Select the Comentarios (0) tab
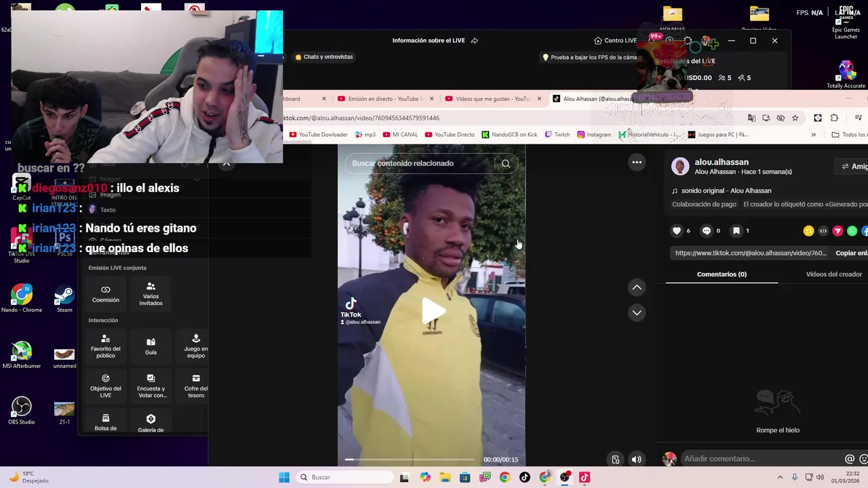 point(722,274)
